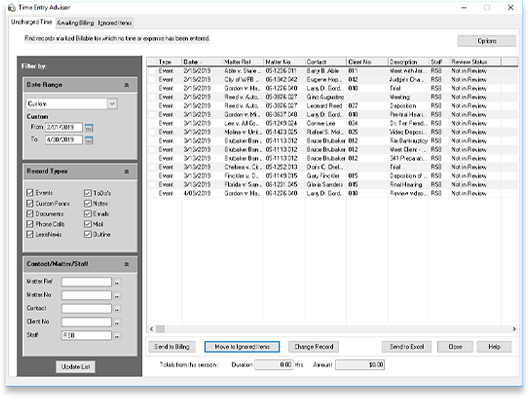Switch to the Ignored Items tab
This screenshot has height=398, width=529.
115,23
